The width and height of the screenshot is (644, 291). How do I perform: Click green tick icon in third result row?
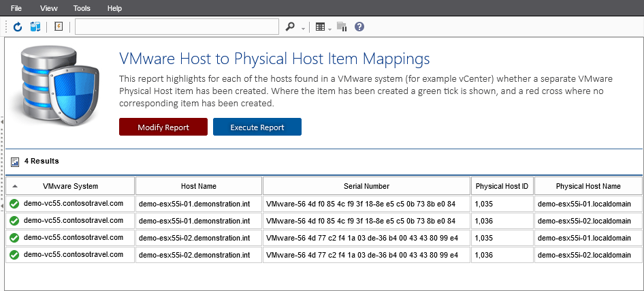click(14, 238)
